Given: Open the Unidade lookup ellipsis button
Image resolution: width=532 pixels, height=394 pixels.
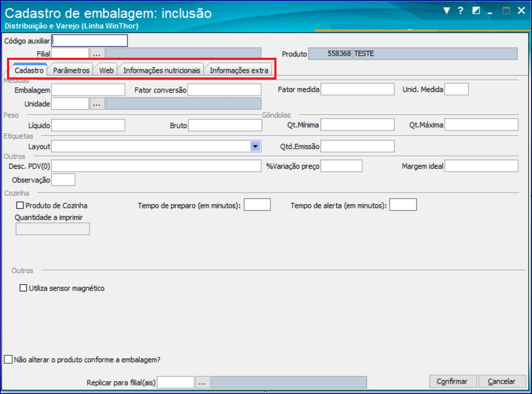Looking at the screenshot, I should (x=97, y=104).
